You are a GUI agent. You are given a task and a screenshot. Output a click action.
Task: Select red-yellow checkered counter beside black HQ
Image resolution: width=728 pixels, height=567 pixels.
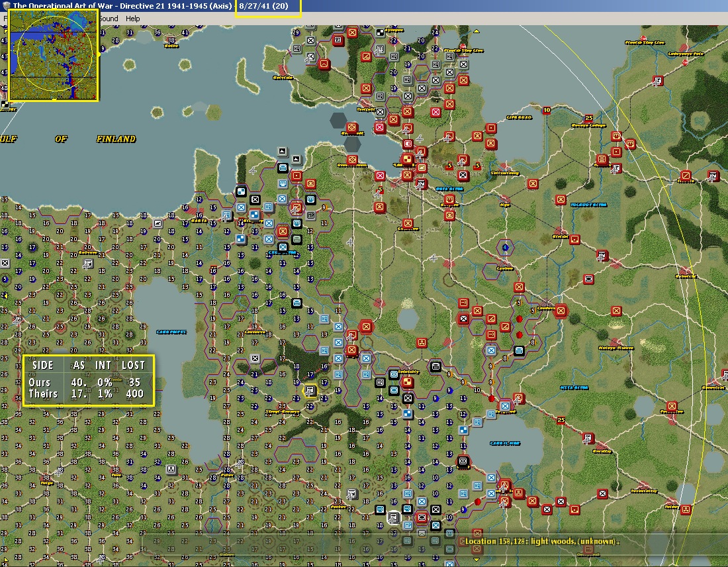tap(408, 382)
